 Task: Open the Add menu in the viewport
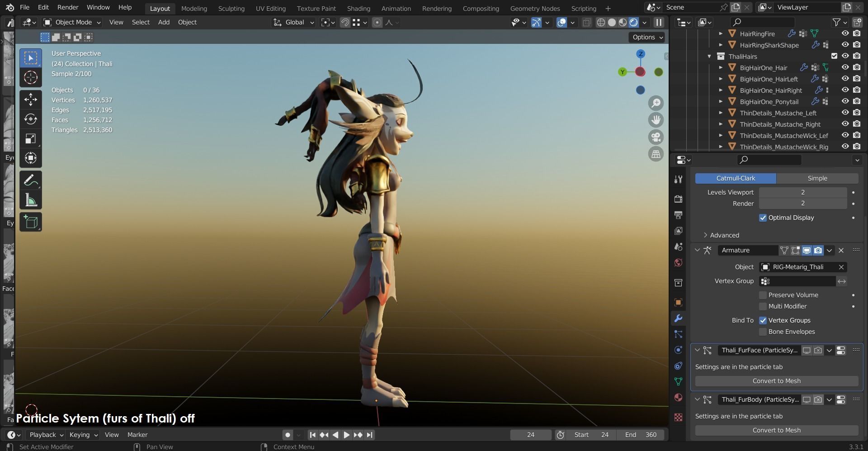tap(164, 22)
